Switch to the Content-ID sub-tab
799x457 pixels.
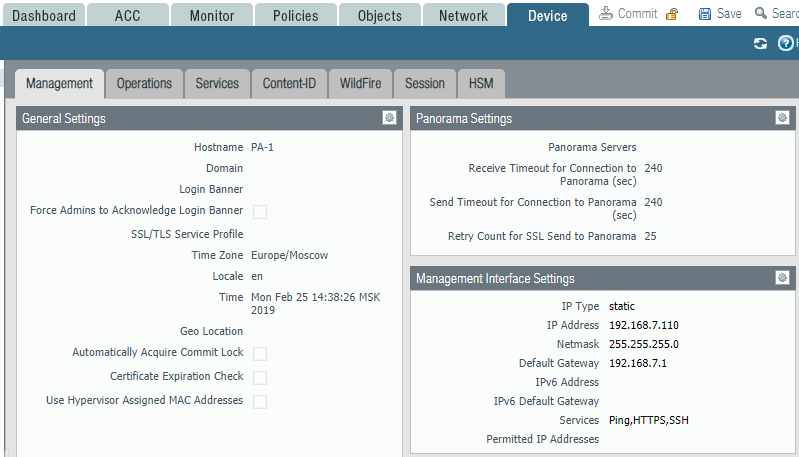pyautogui.click(x=289, y=83)
